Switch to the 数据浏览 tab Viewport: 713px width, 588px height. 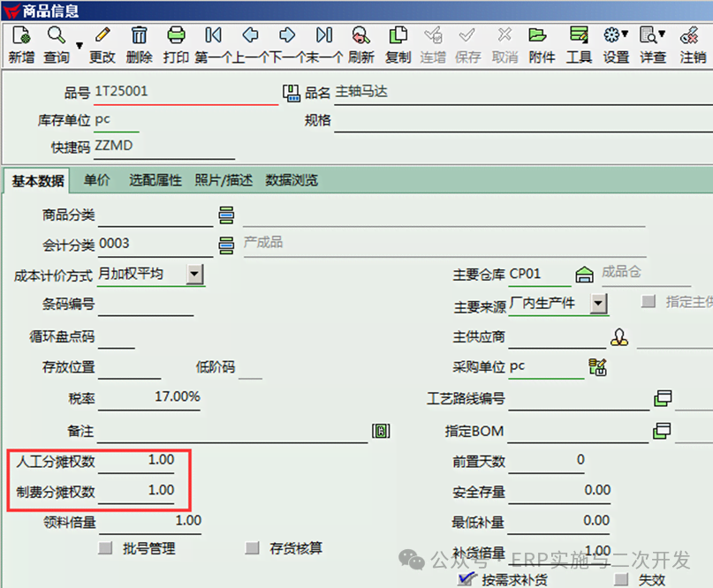click(292, 180)
